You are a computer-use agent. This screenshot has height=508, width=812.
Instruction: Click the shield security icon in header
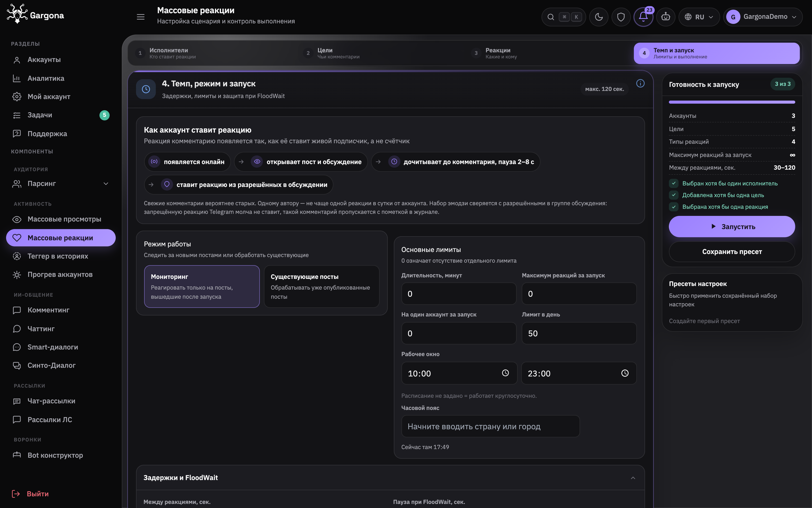pyautogui.click(x=621, y=17)
